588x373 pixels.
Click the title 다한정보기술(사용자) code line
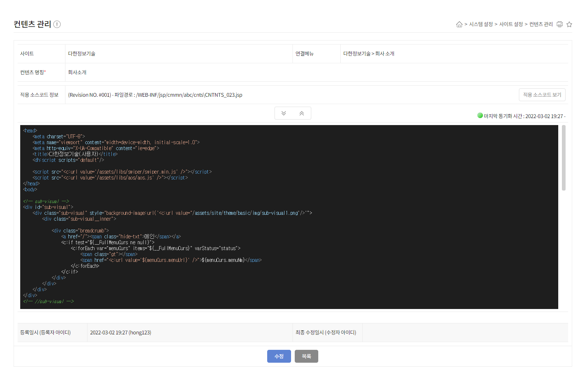(x=75, y=154)
